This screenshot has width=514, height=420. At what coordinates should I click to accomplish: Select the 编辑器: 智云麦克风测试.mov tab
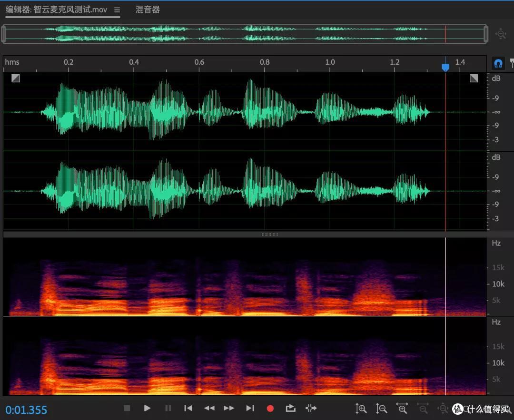tap(56, 10)
